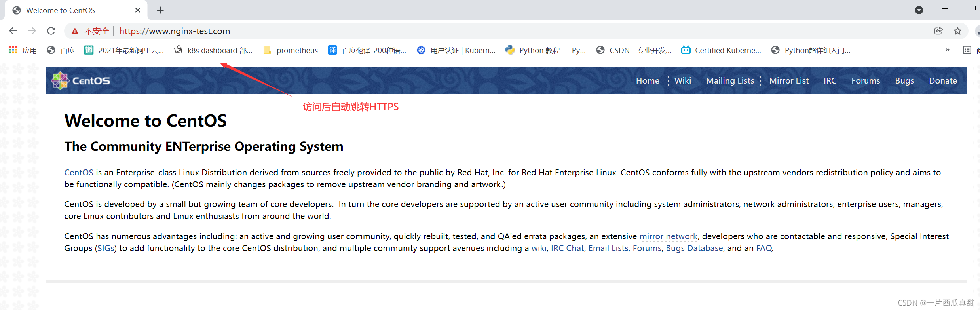Viewport: 980px width, 310px height.
Task: Open the CSDN 专业开发 bookmark
Action: pyautogui.click(x=634, y=50)
